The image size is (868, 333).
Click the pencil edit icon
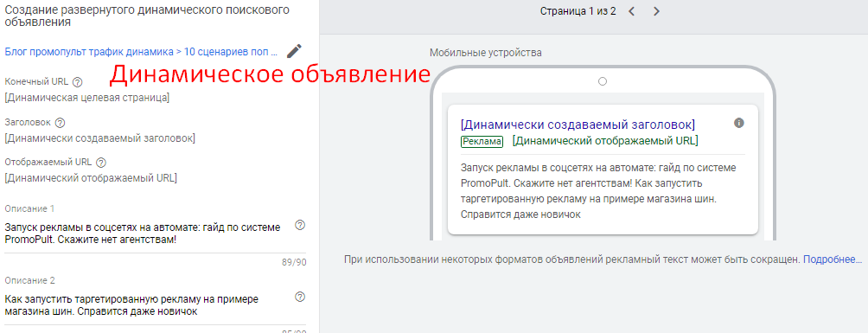(x=295, y=51)
